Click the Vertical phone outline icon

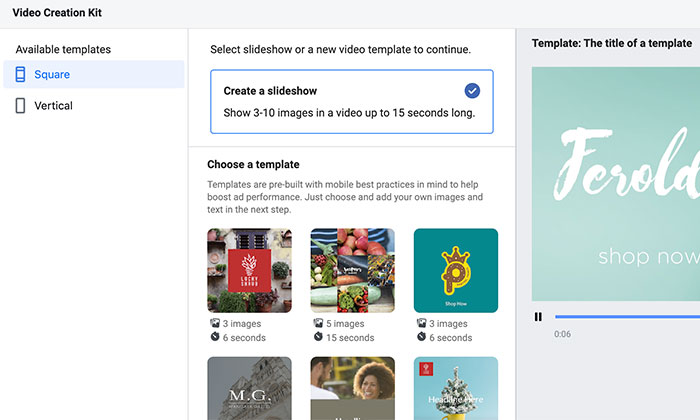(20, 105)
